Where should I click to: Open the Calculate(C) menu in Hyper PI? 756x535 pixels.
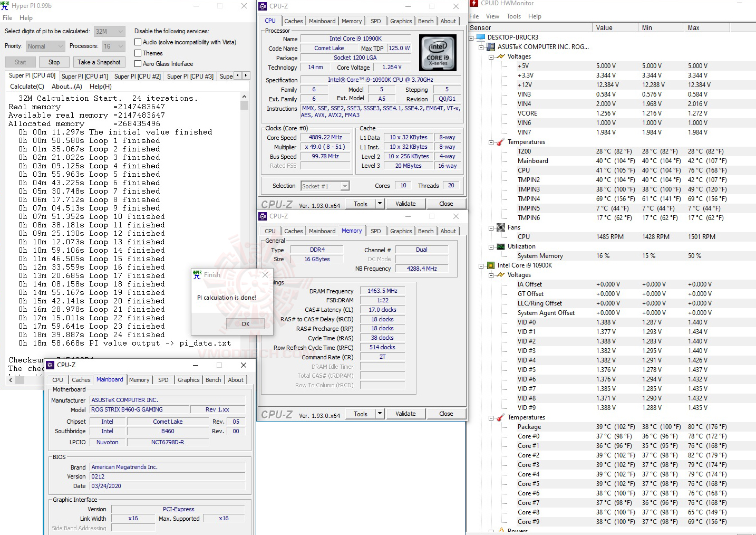pyautogui.click(x=27, y=87)
